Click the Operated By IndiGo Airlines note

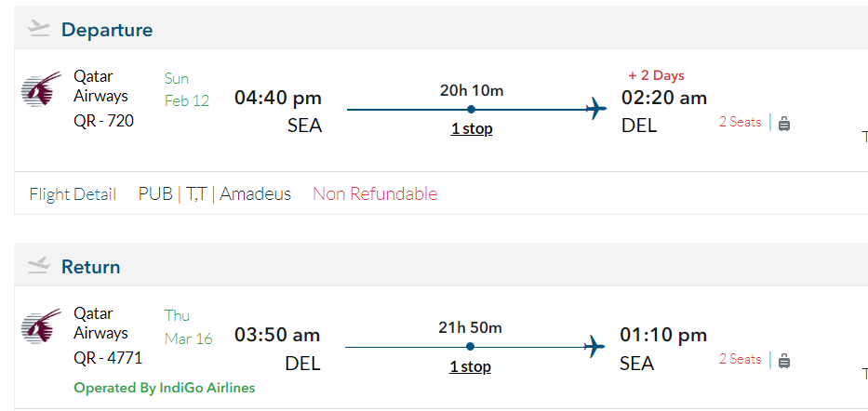(x=165, y=388)
